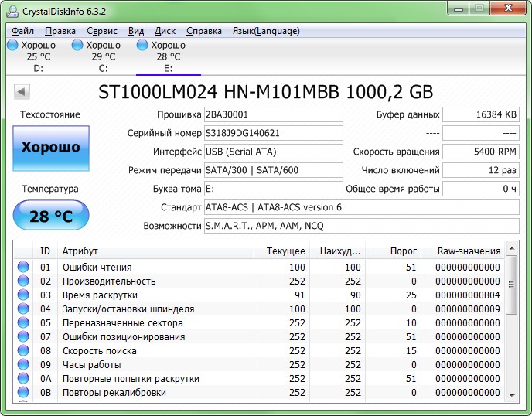Viewport: 532px width, 416px height.
Task: Select disk E: status orb
Action: [142, 45]
